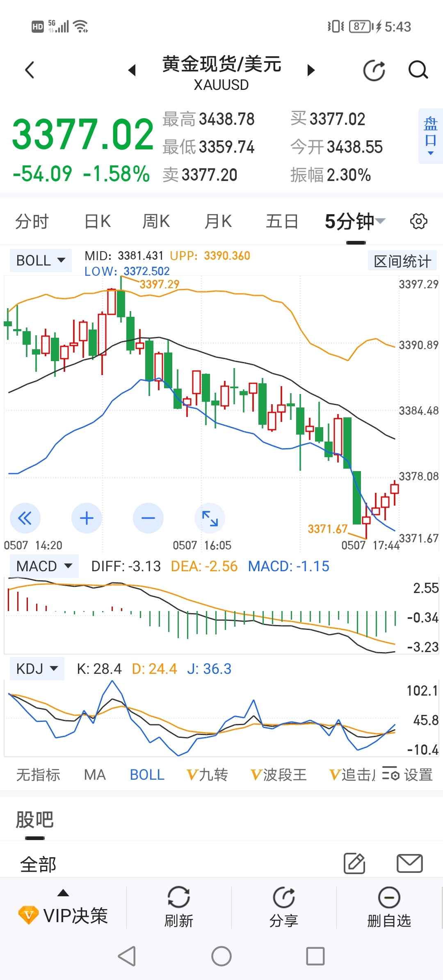Write a post with the edit icon

(354, 863)
